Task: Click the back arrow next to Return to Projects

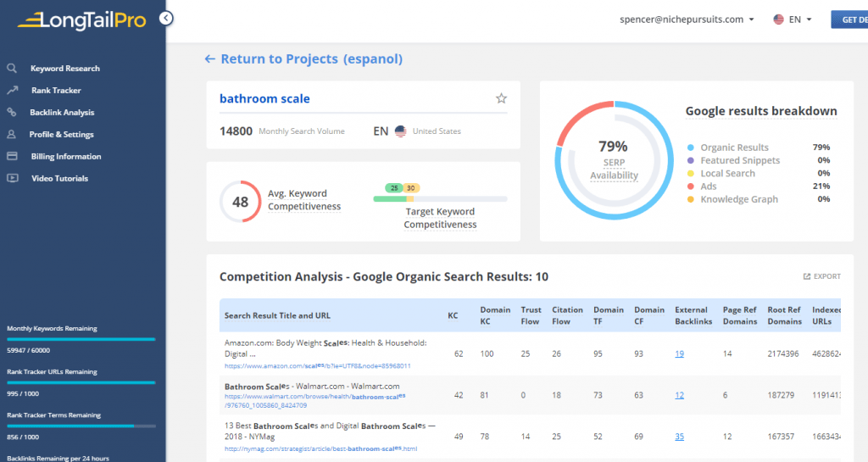Action: tap(210, 58)
